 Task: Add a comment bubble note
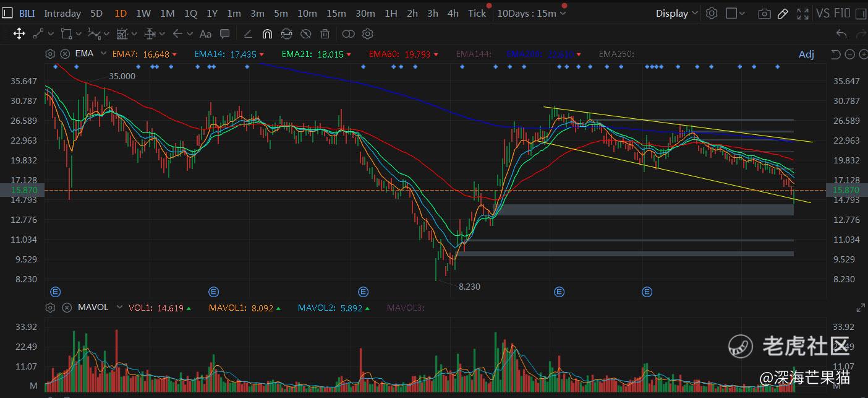[x=225, y=34]
